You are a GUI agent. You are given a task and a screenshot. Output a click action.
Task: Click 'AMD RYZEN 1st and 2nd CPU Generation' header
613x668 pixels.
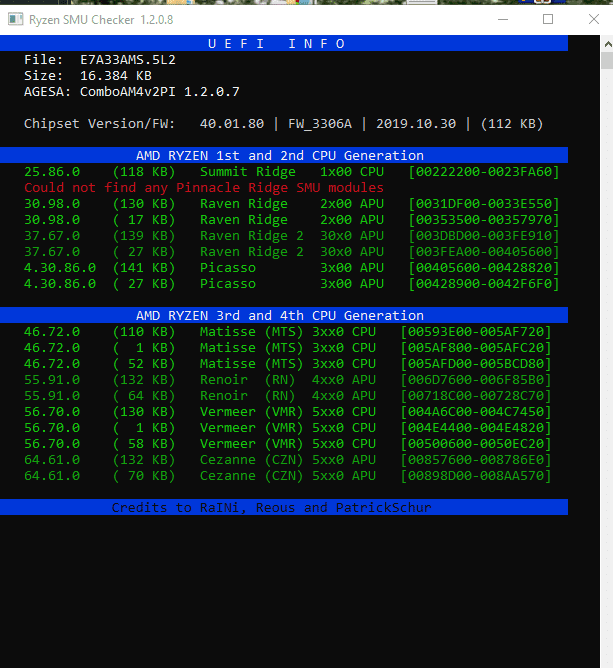coord(284,155)
